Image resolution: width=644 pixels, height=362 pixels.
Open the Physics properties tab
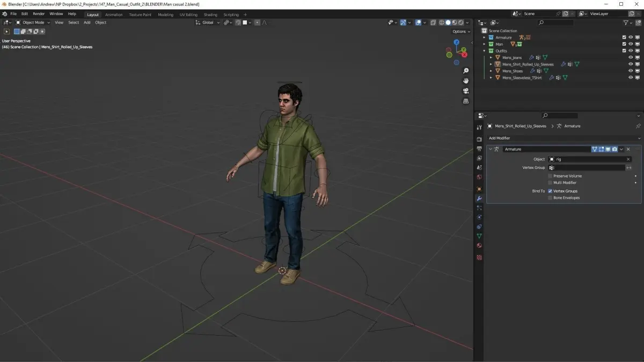479,217
